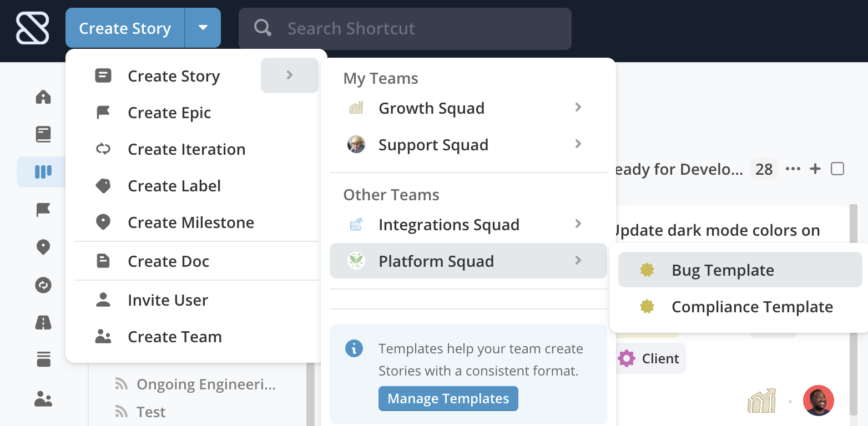Click the story owner avatar photo

[819, 400]
